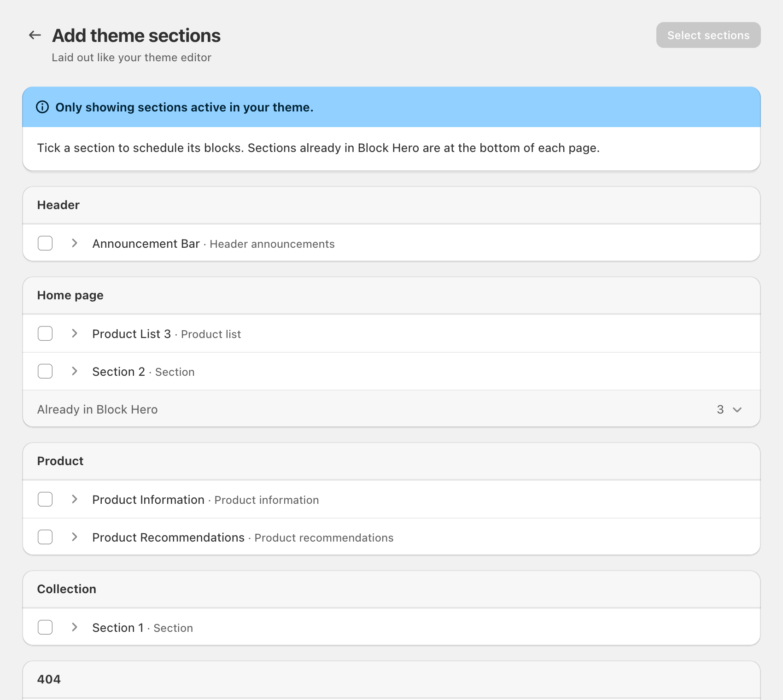Expand the Announcement Bar row chevron

tap(75, 243)
